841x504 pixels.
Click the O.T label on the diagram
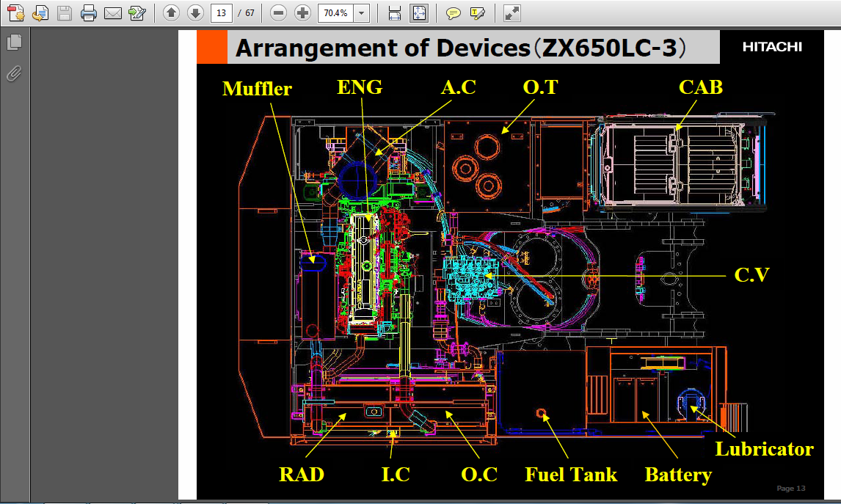coord(541,87)
